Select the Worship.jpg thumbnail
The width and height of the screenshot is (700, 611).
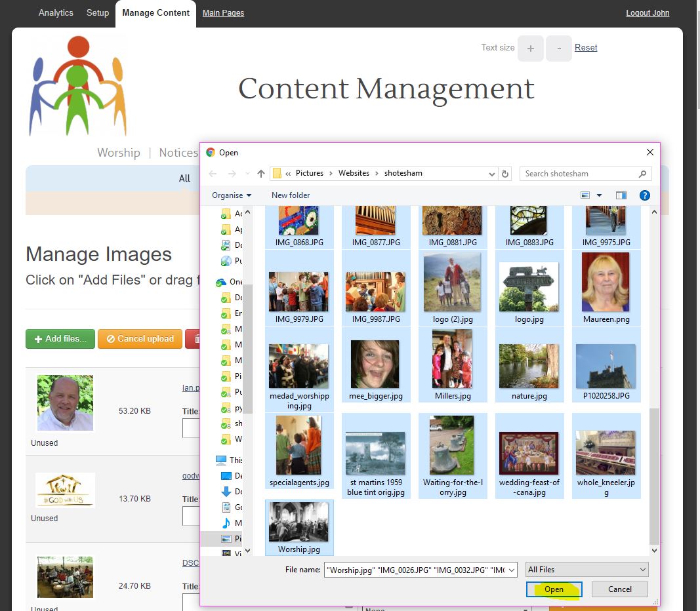299,524
